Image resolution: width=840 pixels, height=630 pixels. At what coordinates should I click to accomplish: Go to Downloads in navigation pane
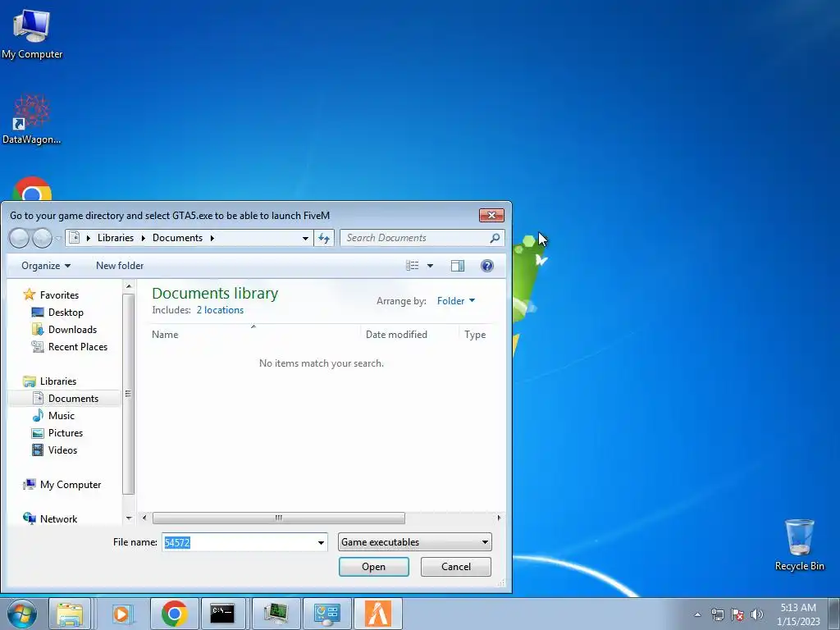[72, 330]
